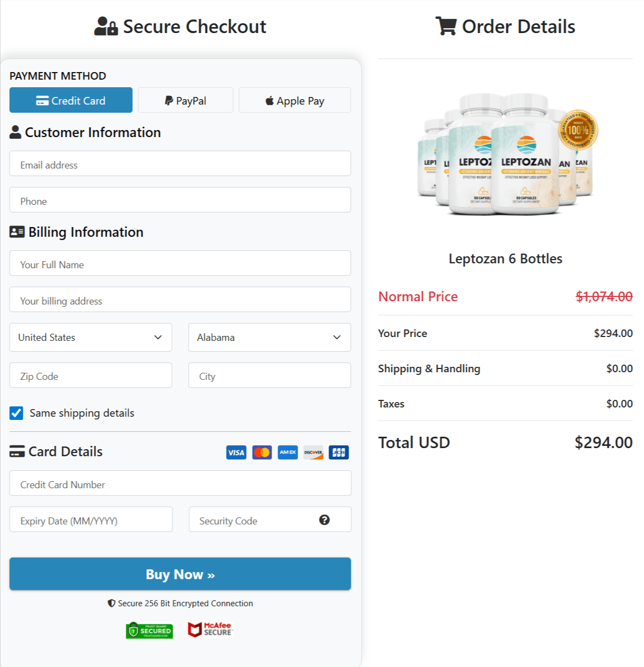Click the Discover card icon
This screenshot has width=644, height=667.
coord(313,452)
